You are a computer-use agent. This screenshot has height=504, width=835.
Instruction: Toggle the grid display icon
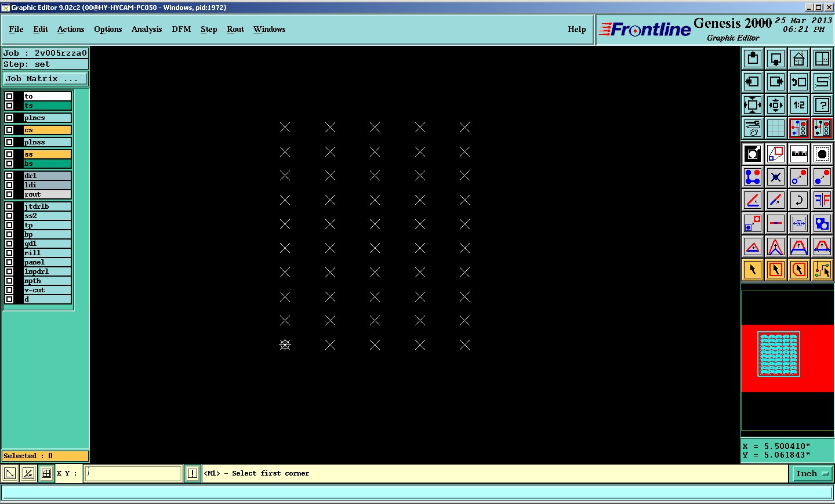point(776,128)
